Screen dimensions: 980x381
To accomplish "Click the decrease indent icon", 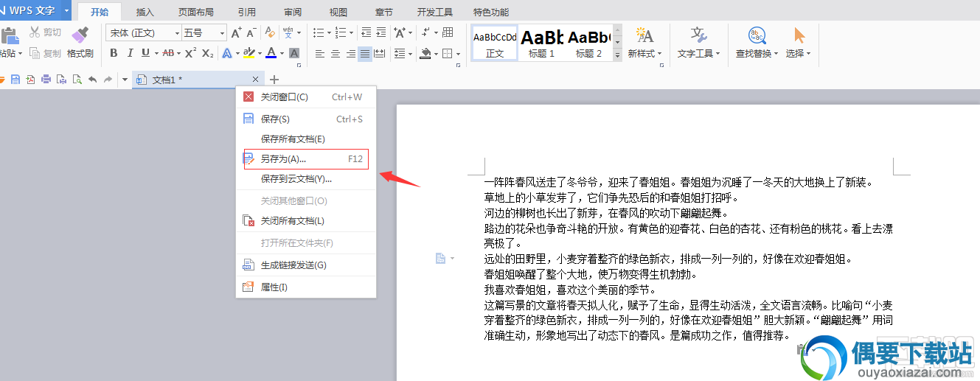I will pyautogui.click(x=366, y=32).
